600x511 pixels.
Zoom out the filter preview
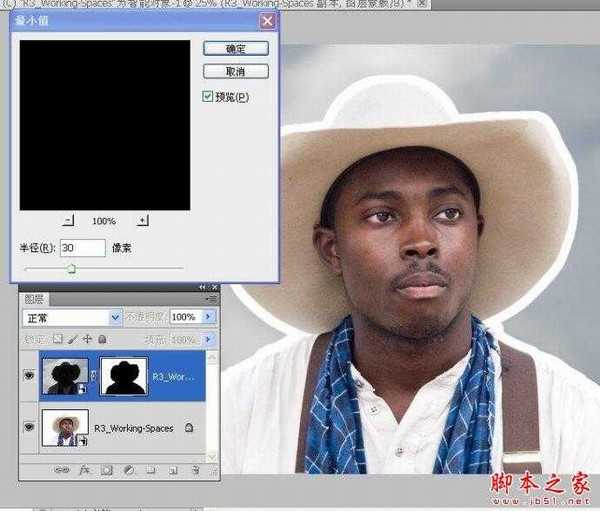coord(68,220)
